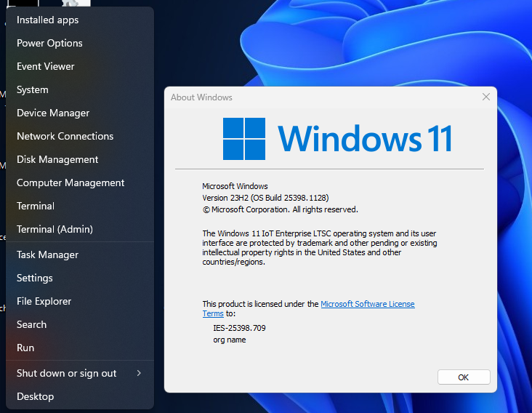Choose System from the context menu
532x413 pixels.
point(80,89)
